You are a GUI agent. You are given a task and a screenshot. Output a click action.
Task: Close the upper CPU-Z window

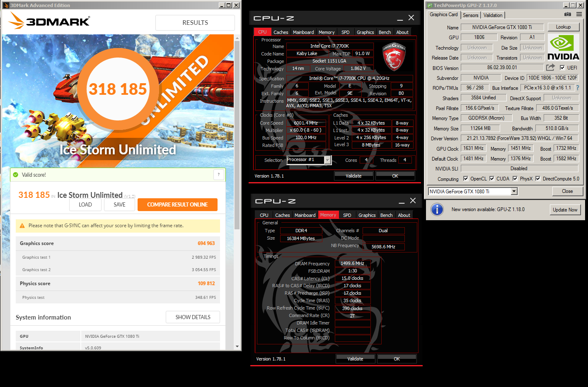[411, 18]
